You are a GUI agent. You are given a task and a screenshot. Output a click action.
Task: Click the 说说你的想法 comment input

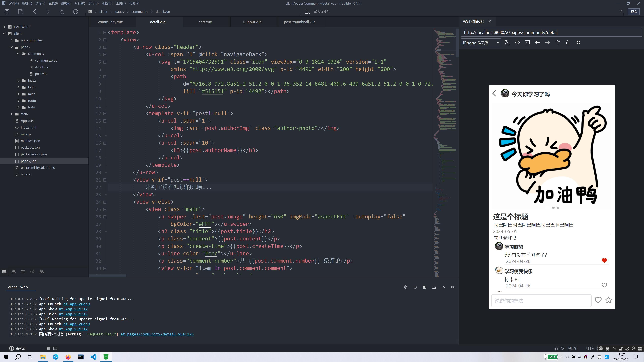coord(541,300)
